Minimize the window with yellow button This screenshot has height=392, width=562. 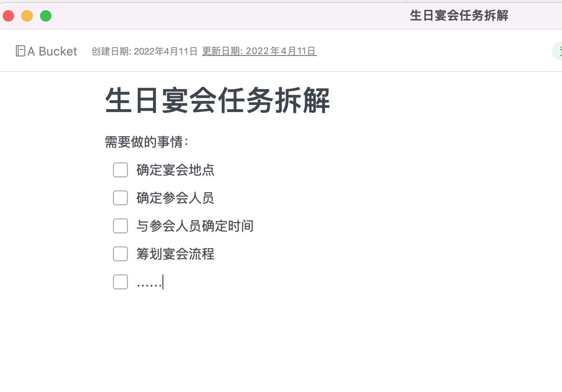27,16
